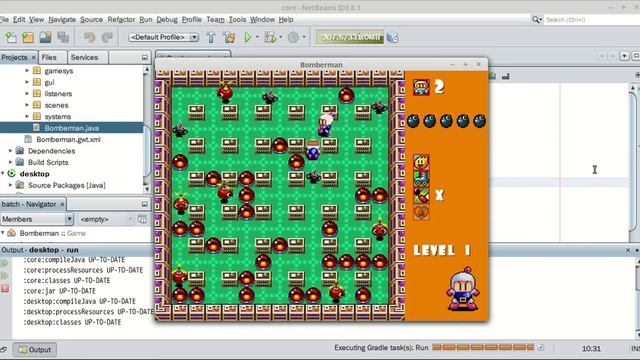The width and height of the screenshot is (640, 360).
Task: Open the Team menu
Action: [x=215, y=20]
